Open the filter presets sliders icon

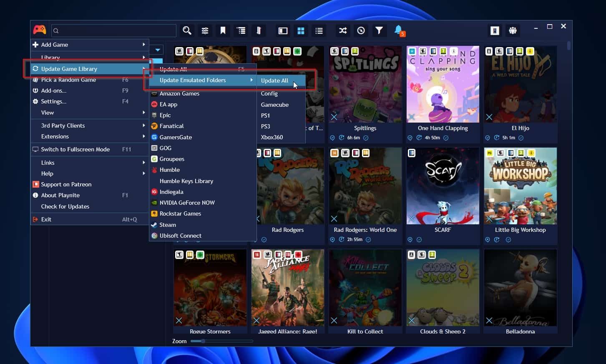tap(205, 30)
